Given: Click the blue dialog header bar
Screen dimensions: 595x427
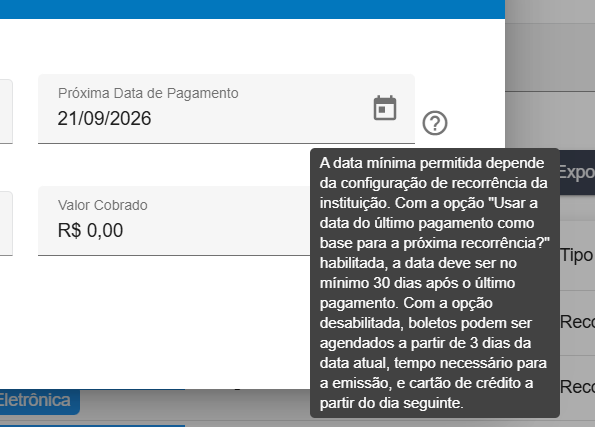Looking at the screenshot, I should pos(252,9).
